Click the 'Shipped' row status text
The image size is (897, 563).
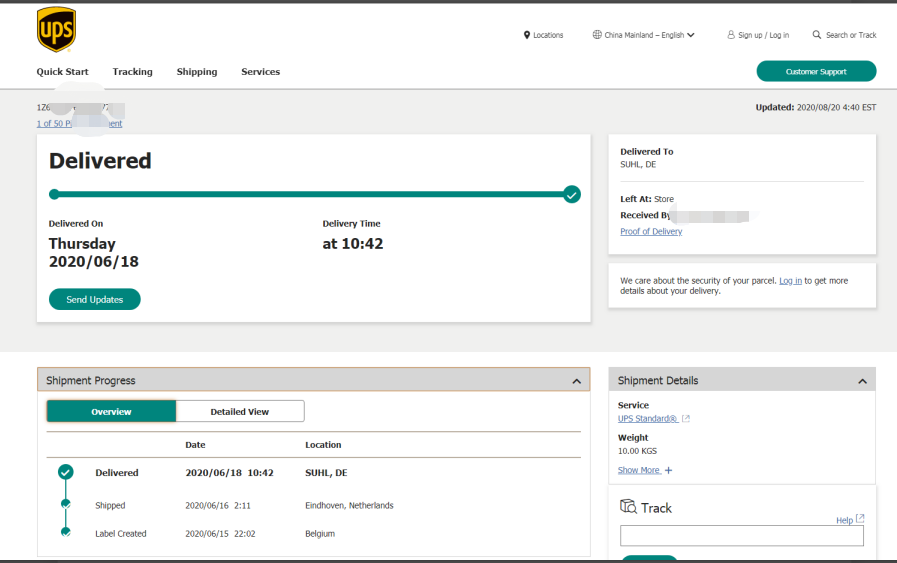click(110, 505)
